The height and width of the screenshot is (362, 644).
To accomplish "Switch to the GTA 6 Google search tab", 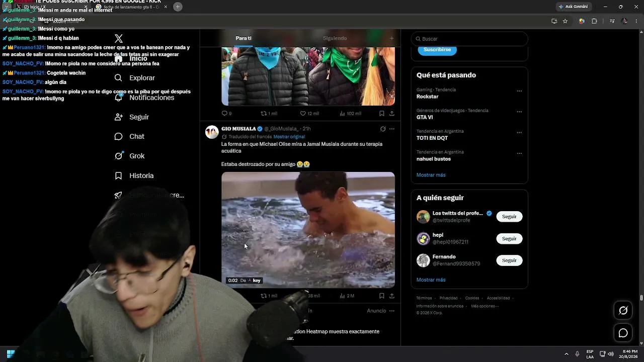I will [131, 7].
